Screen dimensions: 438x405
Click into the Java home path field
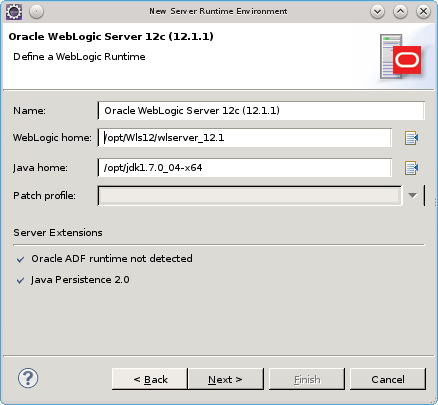[x=245, y=168]
